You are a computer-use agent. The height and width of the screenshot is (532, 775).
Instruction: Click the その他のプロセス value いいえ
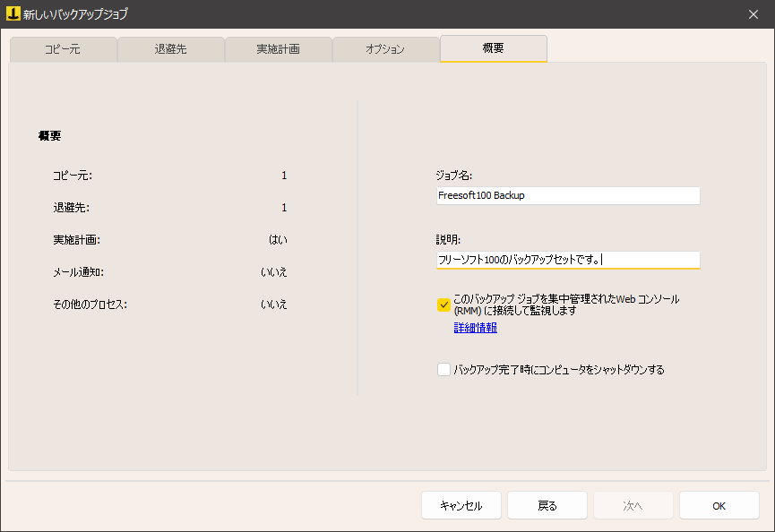click(x=274, y=305)
